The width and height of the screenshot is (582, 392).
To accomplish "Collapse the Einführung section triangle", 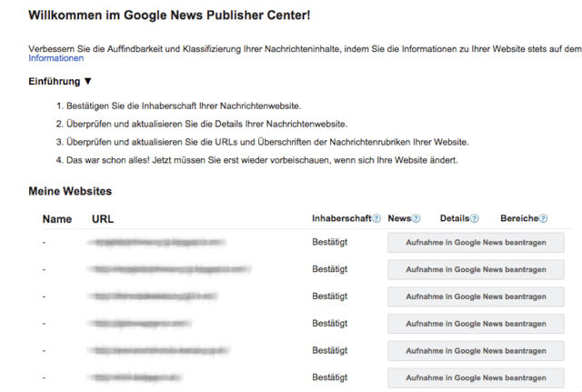I will point(87,81).
